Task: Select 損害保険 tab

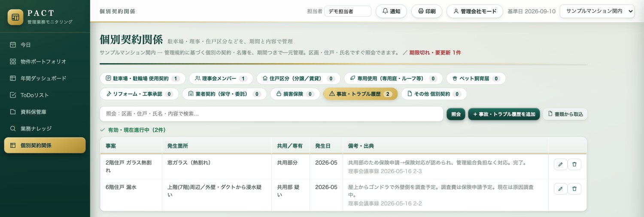Action: click(x=295, y=94)
